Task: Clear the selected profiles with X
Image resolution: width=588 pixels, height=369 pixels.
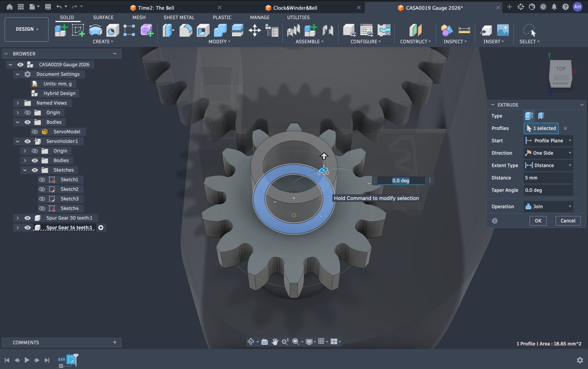Action: tap(565, 128)
